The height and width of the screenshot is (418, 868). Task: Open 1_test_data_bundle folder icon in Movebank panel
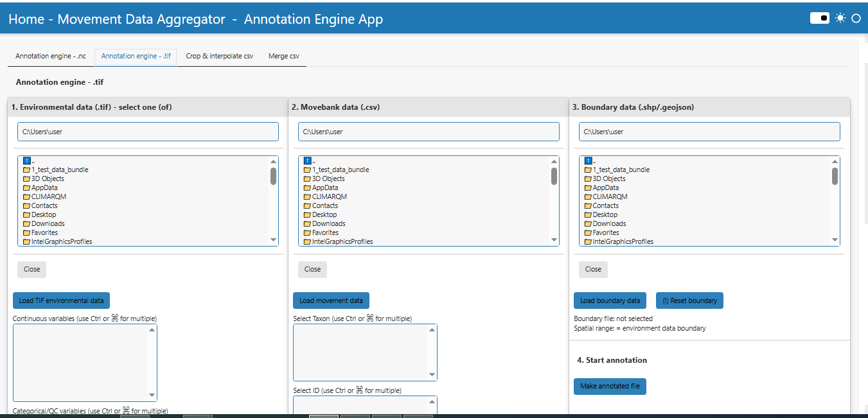(308, 170)
